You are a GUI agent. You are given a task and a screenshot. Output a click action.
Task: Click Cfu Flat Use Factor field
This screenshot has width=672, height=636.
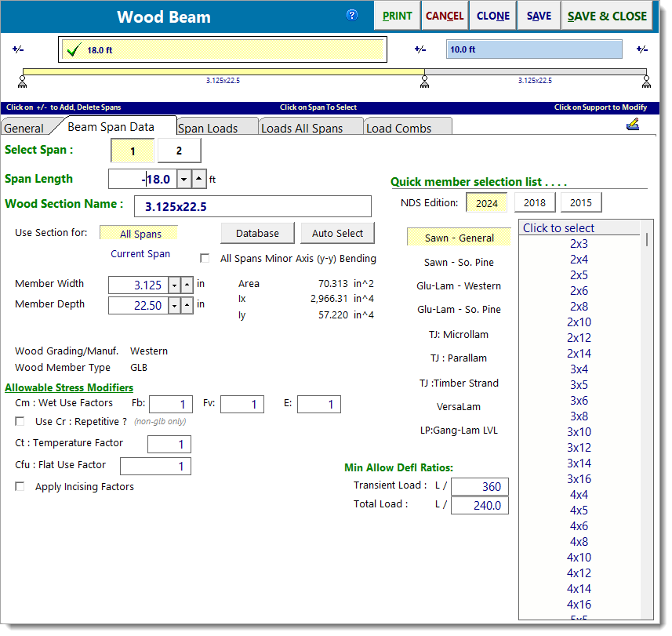coord(155,467)
